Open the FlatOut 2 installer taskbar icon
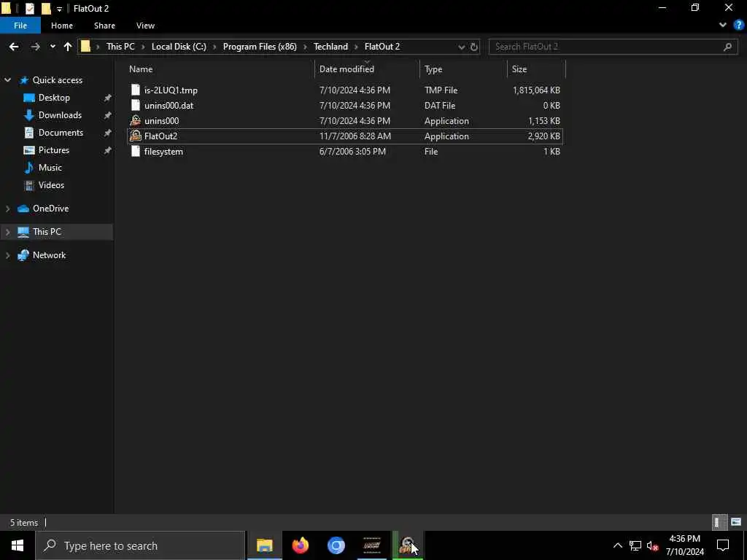 tap(408, 545)
